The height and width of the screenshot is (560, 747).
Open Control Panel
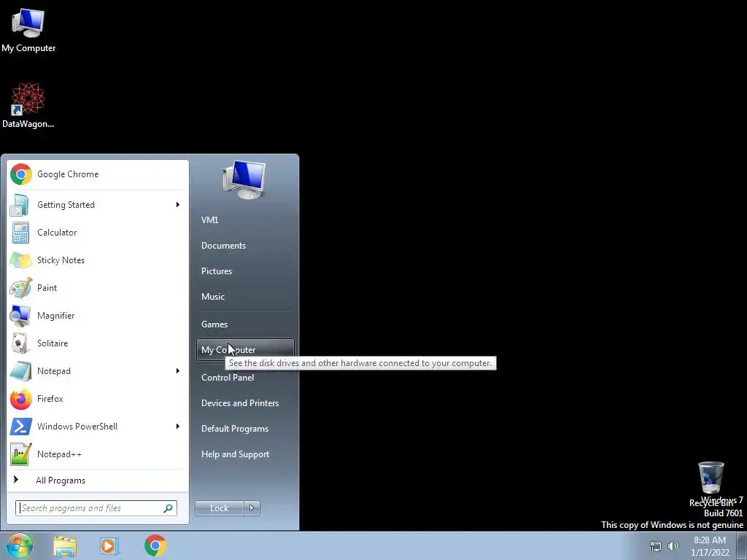pyautogui.click(x=245, y=378)
